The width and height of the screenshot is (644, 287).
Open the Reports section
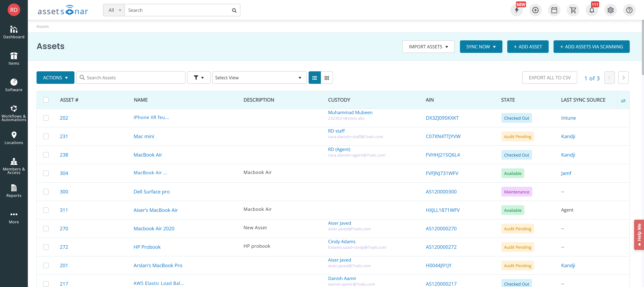(x=14, y=190)
